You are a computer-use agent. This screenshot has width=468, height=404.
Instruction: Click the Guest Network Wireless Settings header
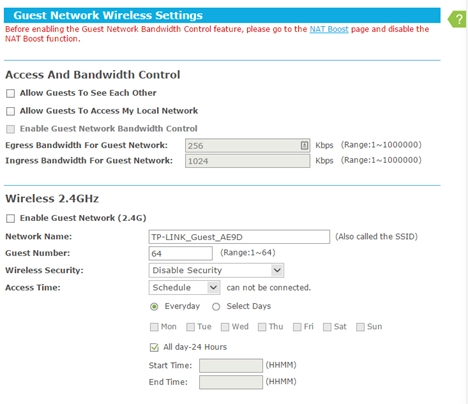[x=222, y=15]
